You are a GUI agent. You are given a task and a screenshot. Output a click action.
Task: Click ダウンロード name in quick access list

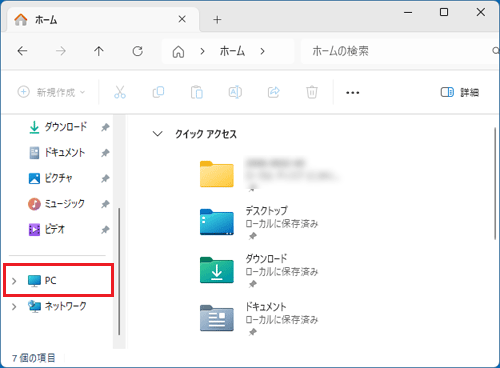click(266, 258)
